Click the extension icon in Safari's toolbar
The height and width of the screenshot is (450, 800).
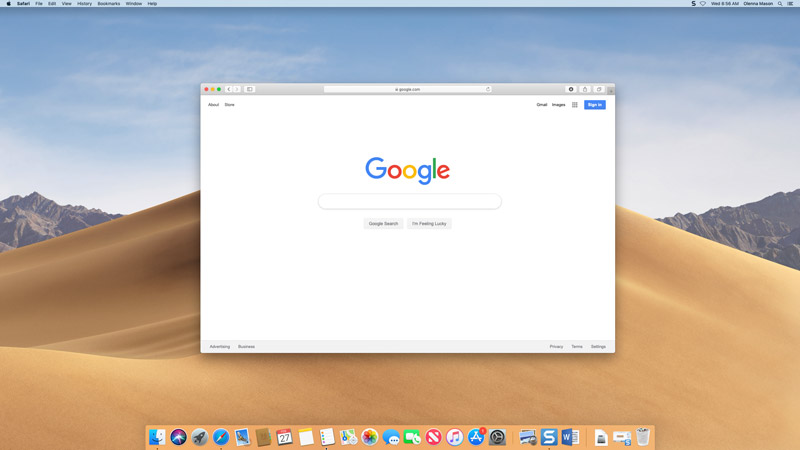coord(571,89)
